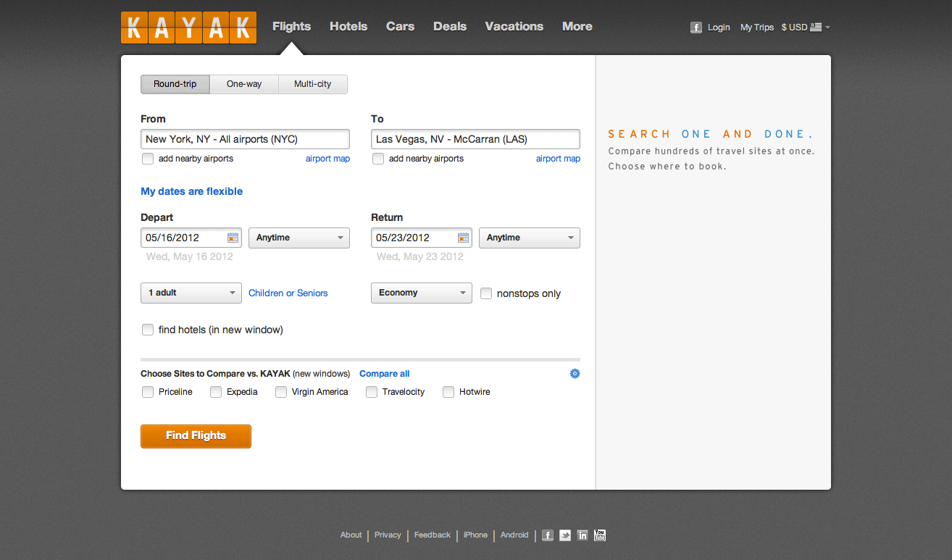Open the More menu

tap(577, 26)
